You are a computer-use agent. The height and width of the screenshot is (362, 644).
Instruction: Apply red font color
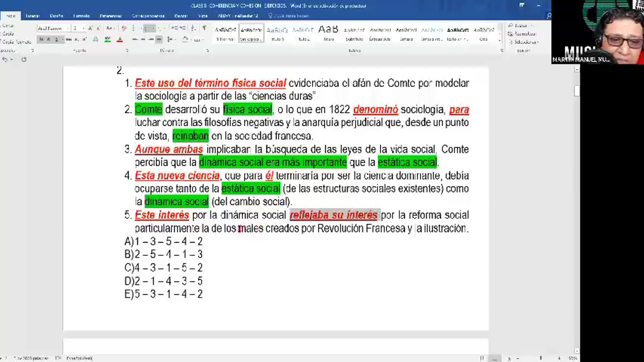click(120, 39)
